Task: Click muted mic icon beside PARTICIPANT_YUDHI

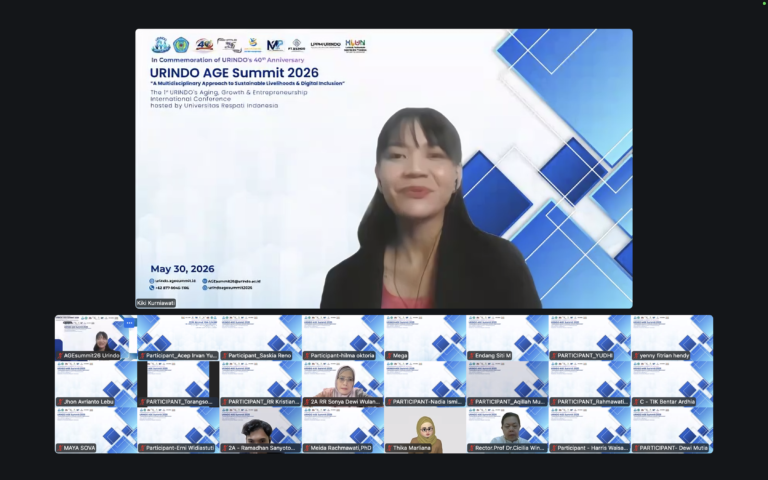Action: coord(554,356)
